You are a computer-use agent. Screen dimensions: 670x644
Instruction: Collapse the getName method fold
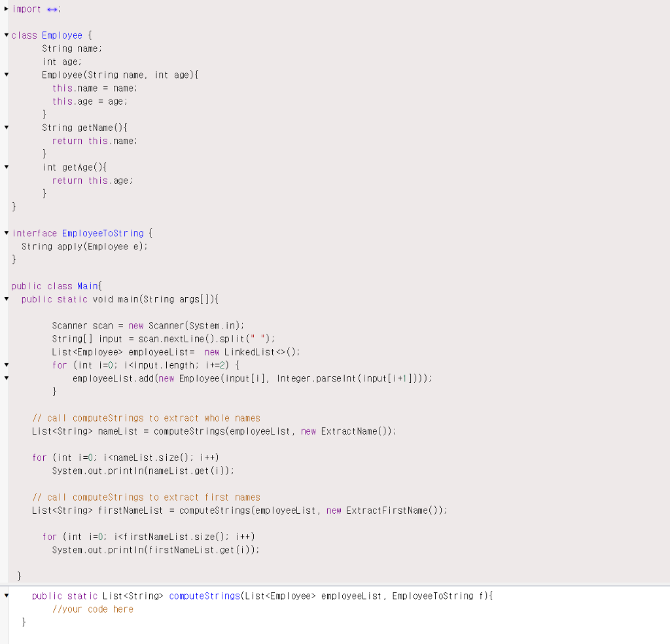tap(5, 128)
